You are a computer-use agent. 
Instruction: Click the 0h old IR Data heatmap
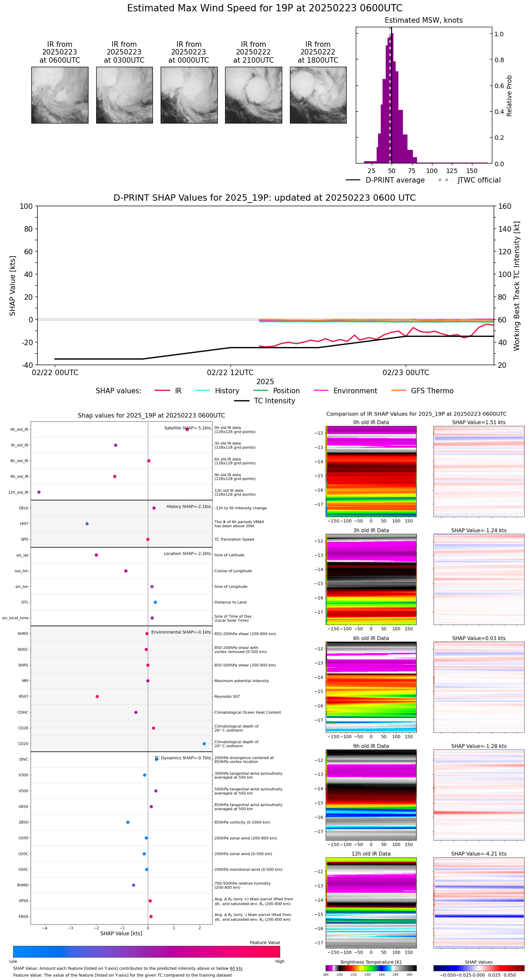(371, 471)
